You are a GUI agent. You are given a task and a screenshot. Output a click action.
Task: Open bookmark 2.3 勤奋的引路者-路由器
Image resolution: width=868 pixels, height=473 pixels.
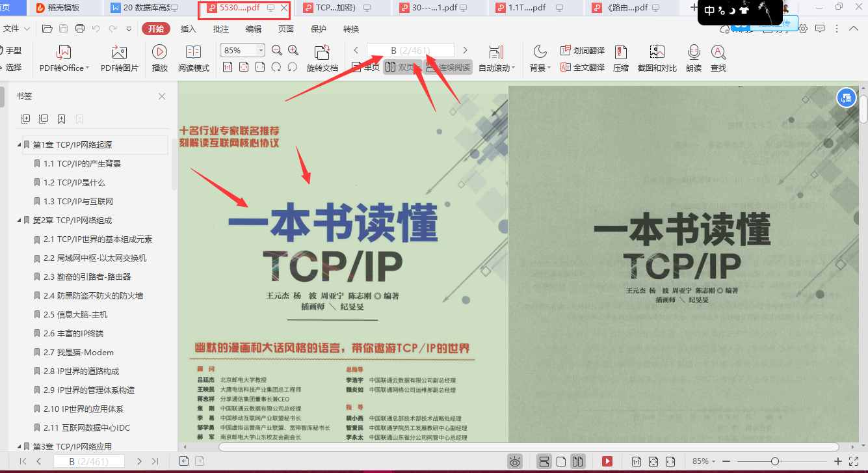pos(87,277)
